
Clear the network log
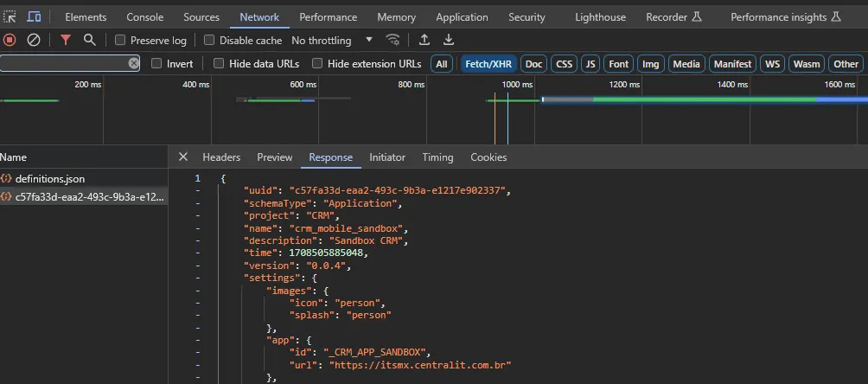tap(34, 40)
